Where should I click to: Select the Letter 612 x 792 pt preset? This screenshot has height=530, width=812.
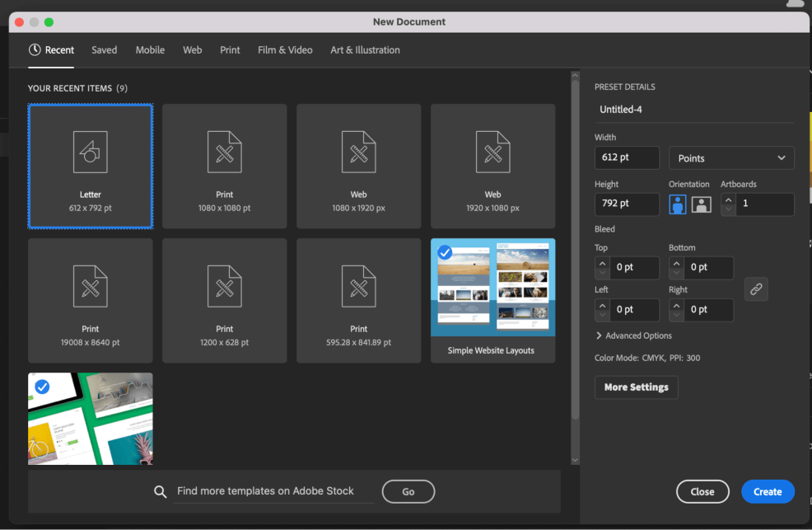click(x=90, y=166)
